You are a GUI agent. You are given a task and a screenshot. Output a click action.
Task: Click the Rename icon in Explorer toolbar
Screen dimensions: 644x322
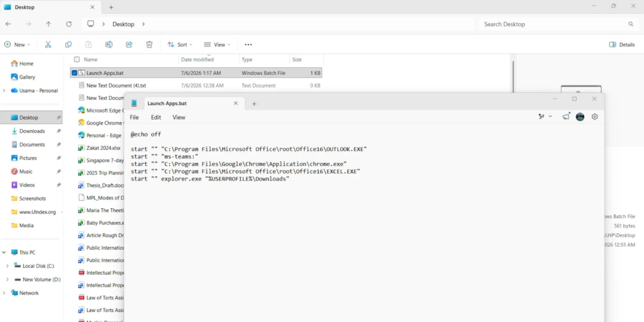(x=109, y=45)
